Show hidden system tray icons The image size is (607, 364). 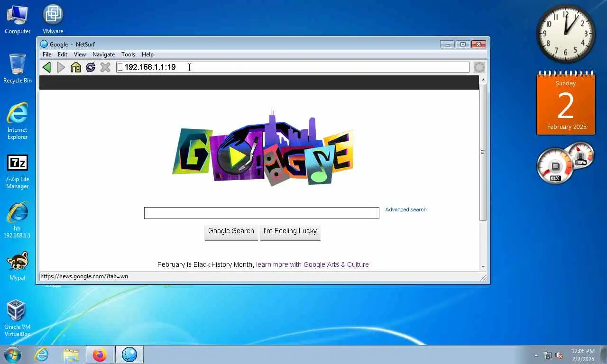(x=536, y=355)
